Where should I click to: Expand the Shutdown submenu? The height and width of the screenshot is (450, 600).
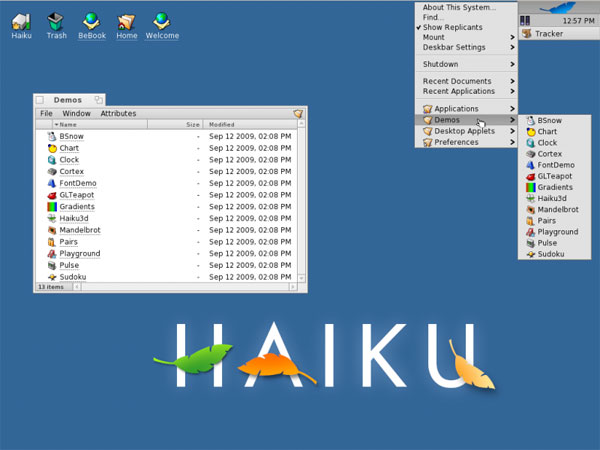click(466, 64)
